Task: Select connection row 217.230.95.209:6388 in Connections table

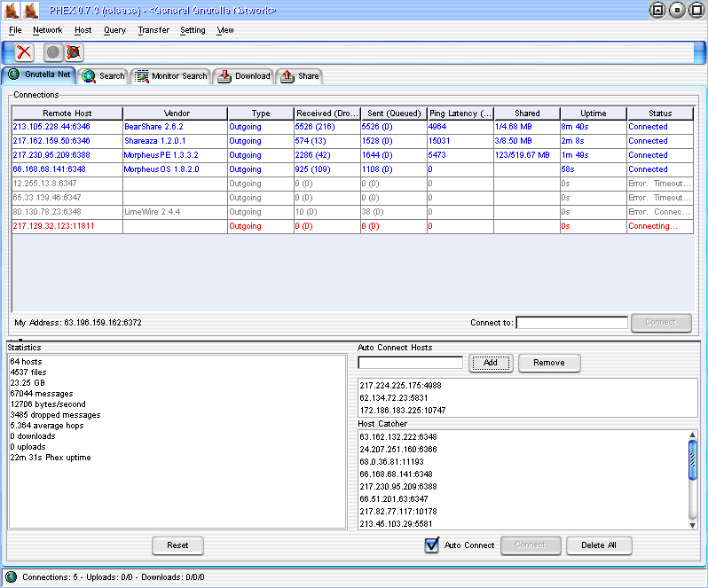Action: (352, 155)
